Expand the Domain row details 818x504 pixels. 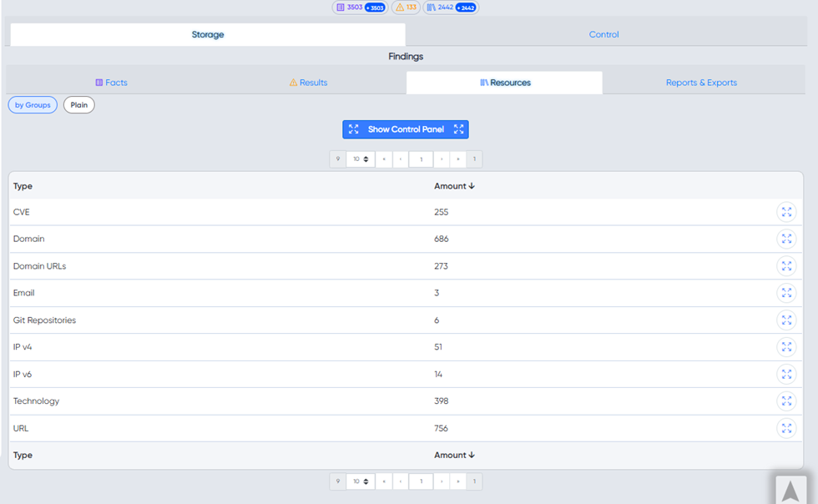[786, 239]
